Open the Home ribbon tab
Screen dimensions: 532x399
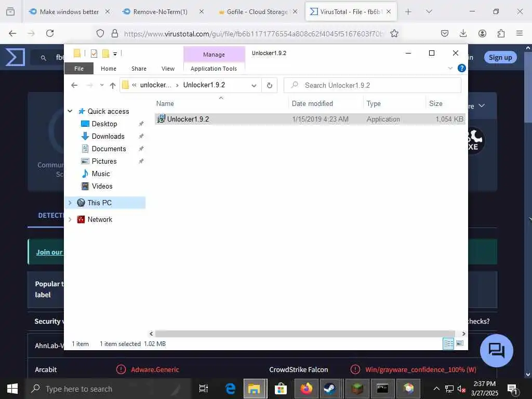pyautogui.click(x=109, y=69)
